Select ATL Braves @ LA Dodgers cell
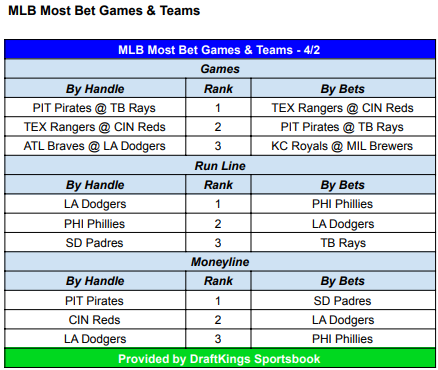The height and width of the screenshot is (370, 438). pyautogui.click(x=94, y=146)
